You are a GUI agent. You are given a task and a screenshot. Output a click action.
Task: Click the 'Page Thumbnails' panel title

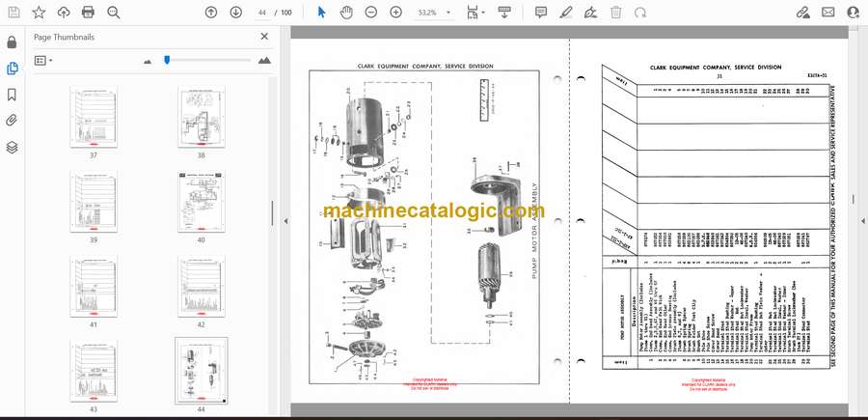[x=65, y=37]
